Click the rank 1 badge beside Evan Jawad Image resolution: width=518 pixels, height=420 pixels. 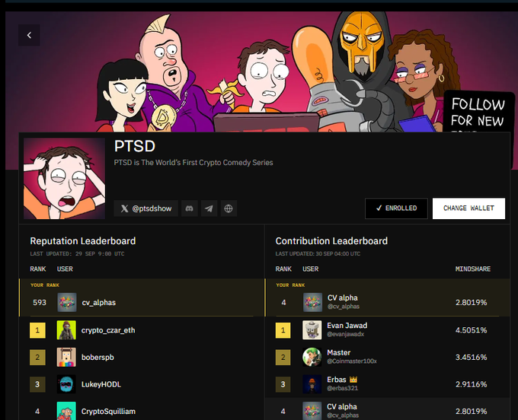[283, 330]
